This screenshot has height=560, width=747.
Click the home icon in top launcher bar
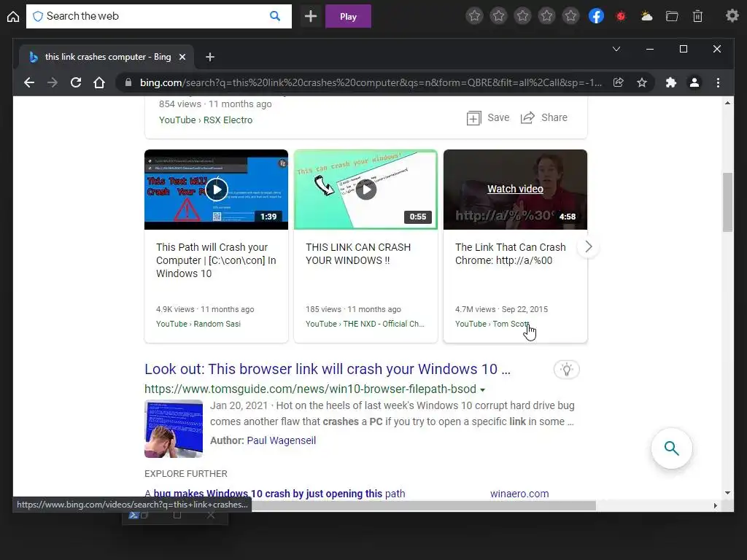[13, 17]
